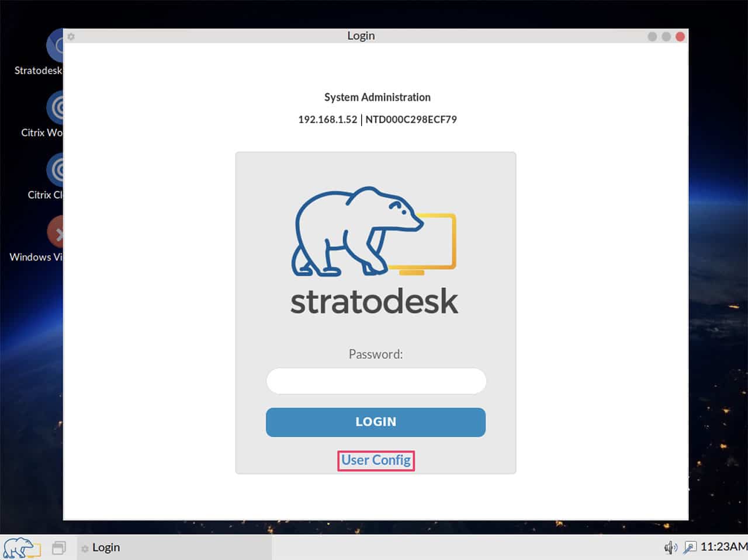Open the User Config link
Image resolution: width=748 pixels, height=560 pixels.
point(376,460)
